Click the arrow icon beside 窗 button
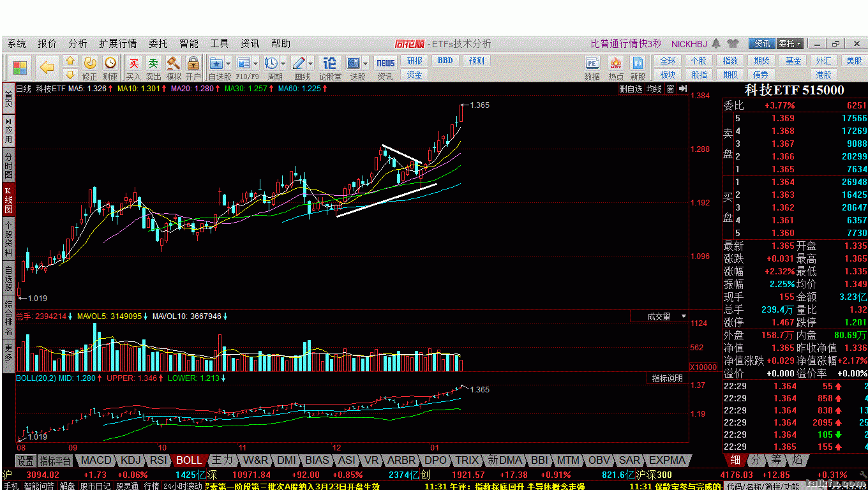The height and width of the screenshot is (490, 868). pos(682,89)
